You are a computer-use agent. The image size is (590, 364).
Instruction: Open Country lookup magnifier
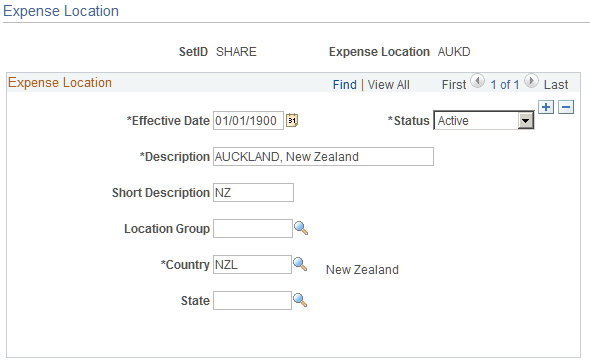[x=300, y=264]
